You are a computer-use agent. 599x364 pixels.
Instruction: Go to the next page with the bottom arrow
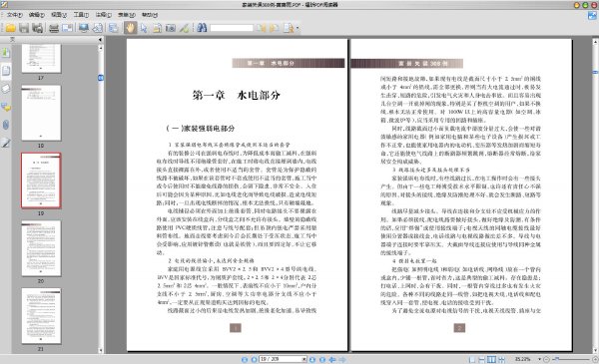click(312, 359)
